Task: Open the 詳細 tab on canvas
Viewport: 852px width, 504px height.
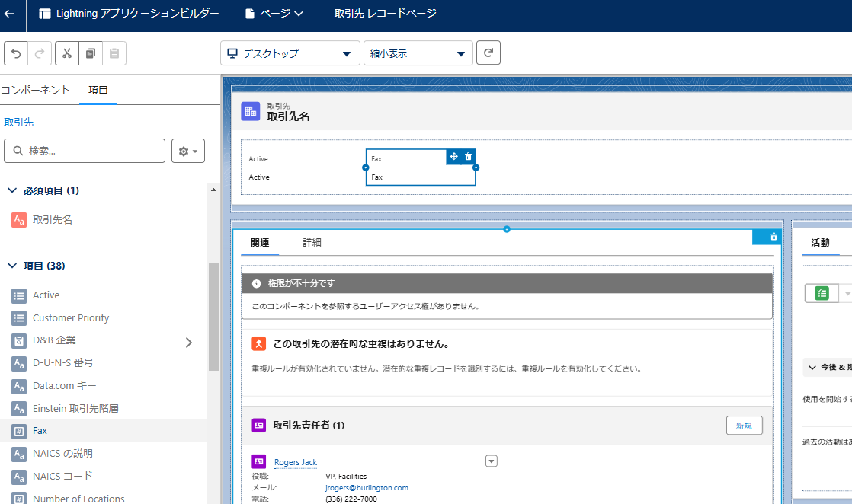Action: (312, 243)
